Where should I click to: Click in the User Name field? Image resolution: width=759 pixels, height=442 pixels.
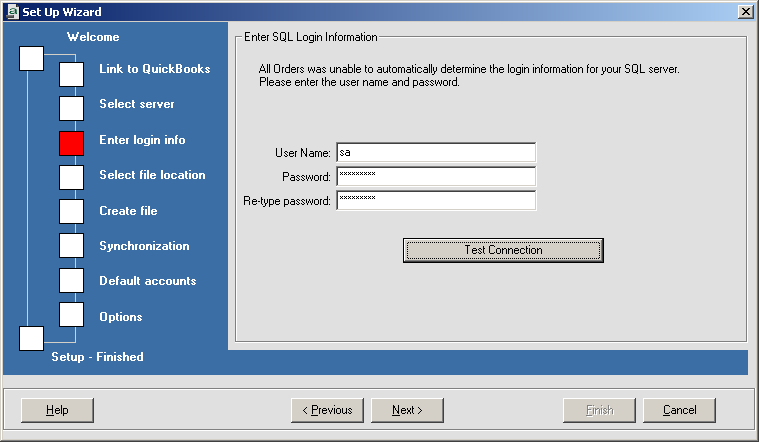(436, 152)
